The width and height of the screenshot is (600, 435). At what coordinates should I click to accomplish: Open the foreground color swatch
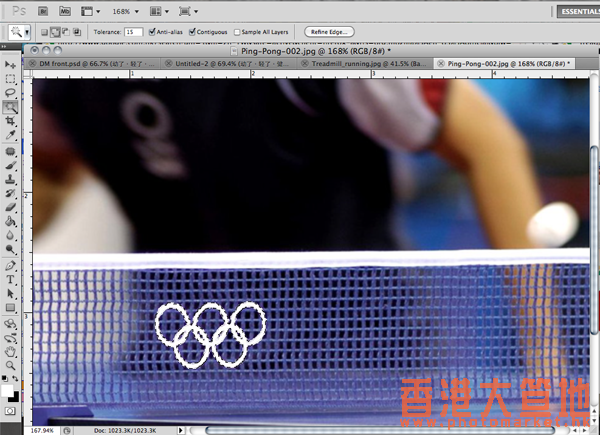click(x=7, y=391)
